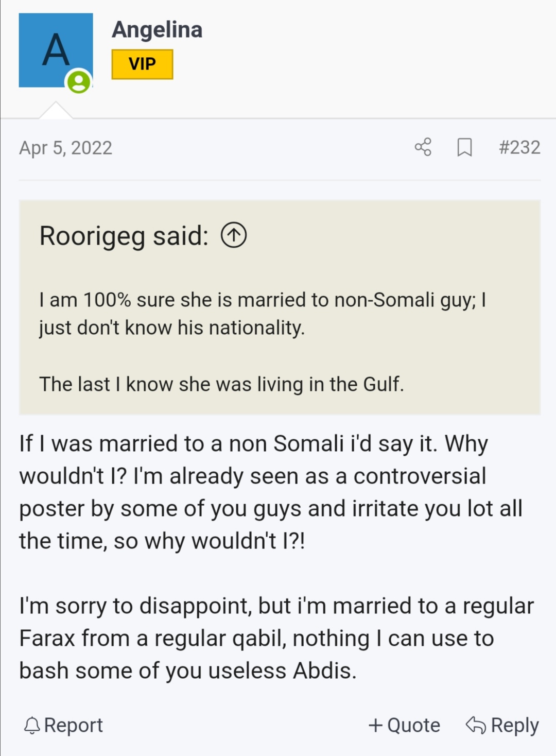Click the first paragraph about being controversial
This screenshot has height=756, width=556.
[271, 492]
